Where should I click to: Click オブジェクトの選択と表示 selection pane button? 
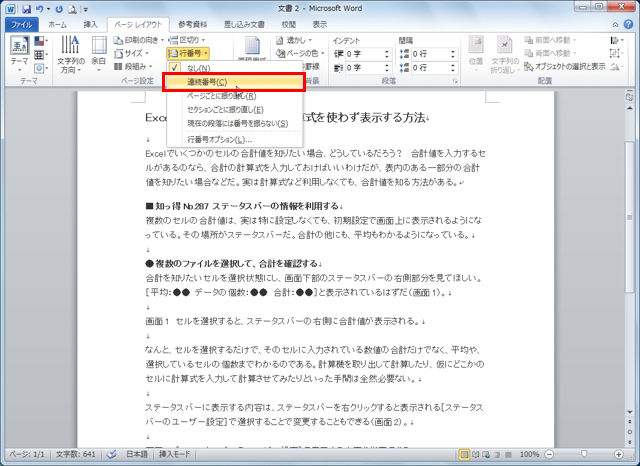pos(565,67)
